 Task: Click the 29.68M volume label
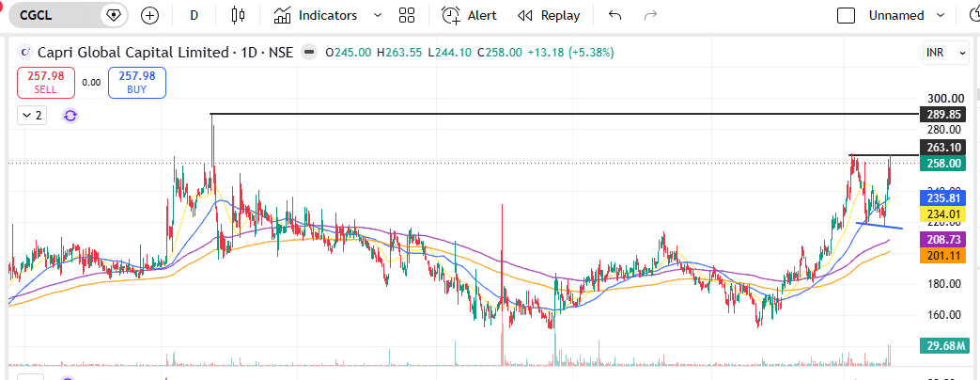(x=945, y=345)
